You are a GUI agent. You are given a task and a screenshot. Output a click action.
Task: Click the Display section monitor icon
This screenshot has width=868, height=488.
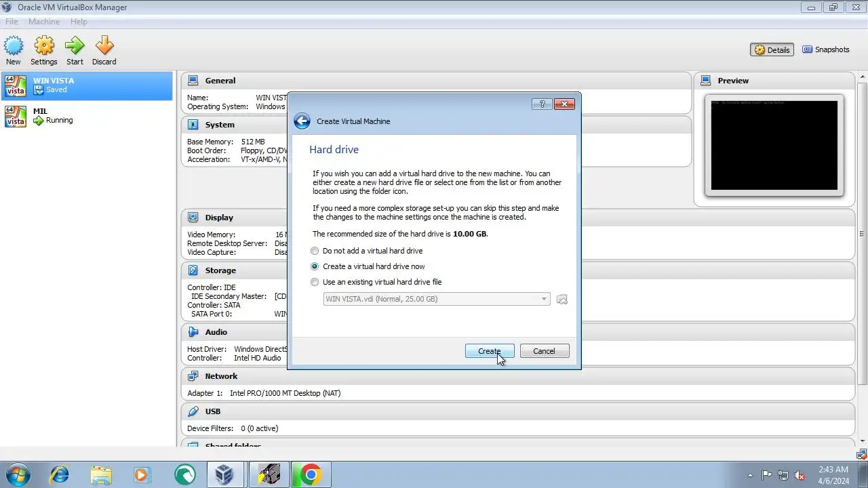(193, 218)
